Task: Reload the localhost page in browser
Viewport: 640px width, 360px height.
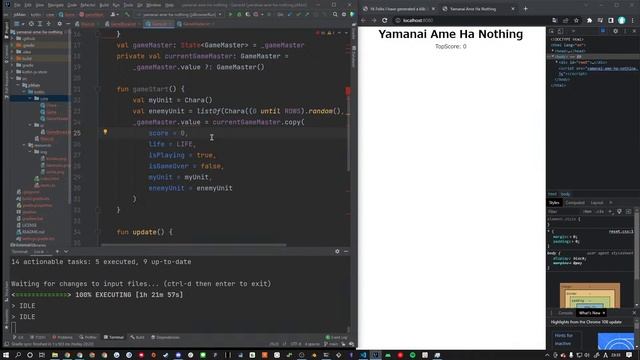Action: click(384, 20)
